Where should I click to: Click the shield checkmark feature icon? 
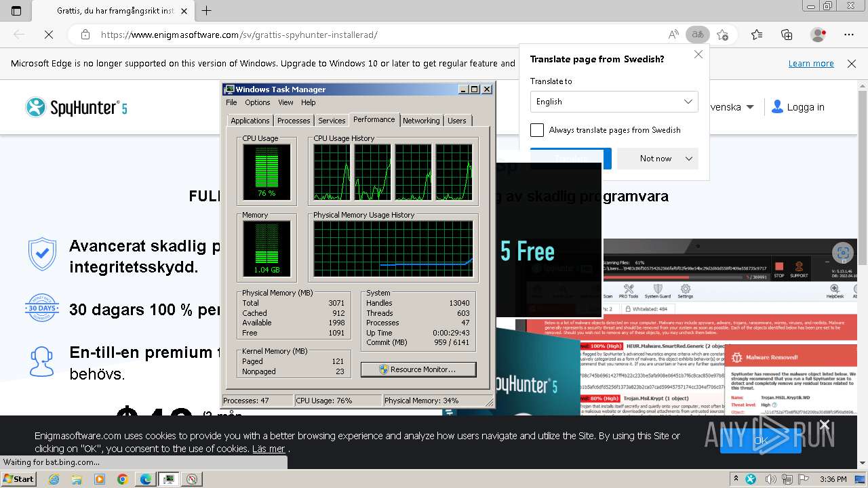[42, 254]
